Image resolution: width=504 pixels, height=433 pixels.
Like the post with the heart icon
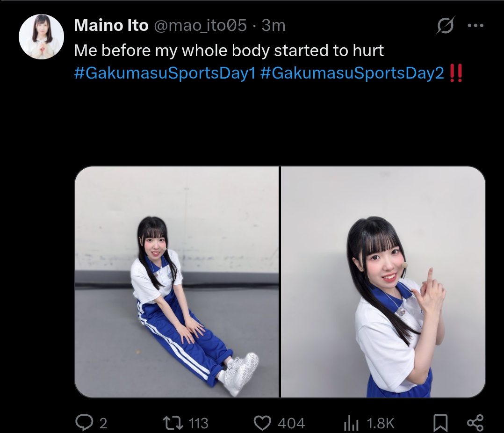[x=262, y=423]
